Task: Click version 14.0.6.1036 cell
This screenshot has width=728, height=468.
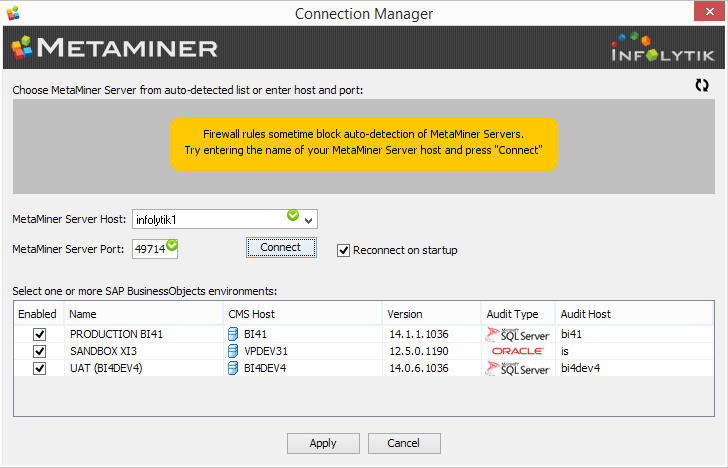Action: pos(431,368)
